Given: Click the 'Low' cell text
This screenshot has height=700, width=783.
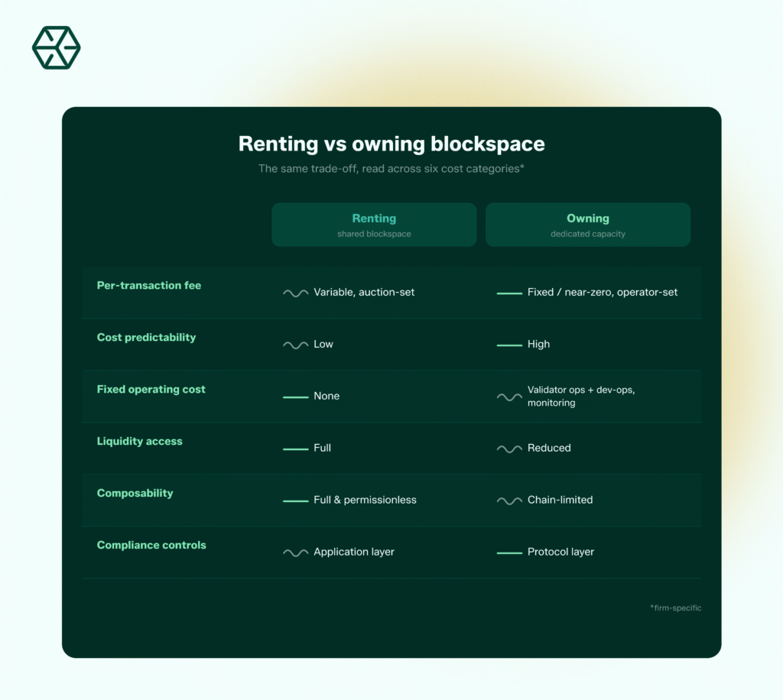Looking at the screenshot, I should pos(323,344).
